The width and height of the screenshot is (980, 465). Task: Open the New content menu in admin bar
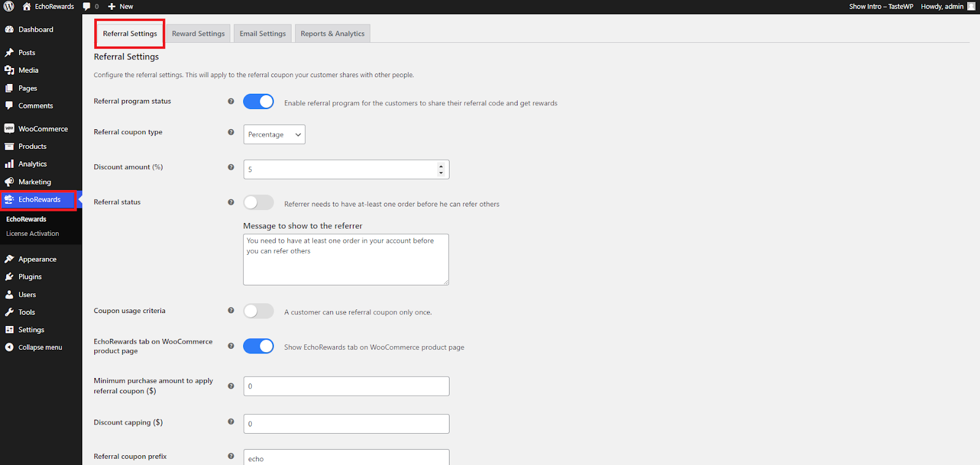pyautogui.click(x=121, y=7)
